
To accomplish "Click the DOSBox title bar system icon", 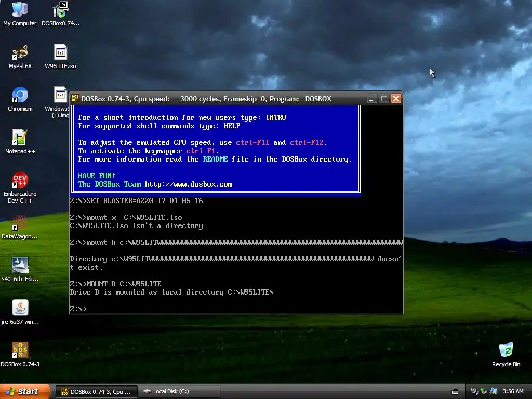I will [75, 99].
